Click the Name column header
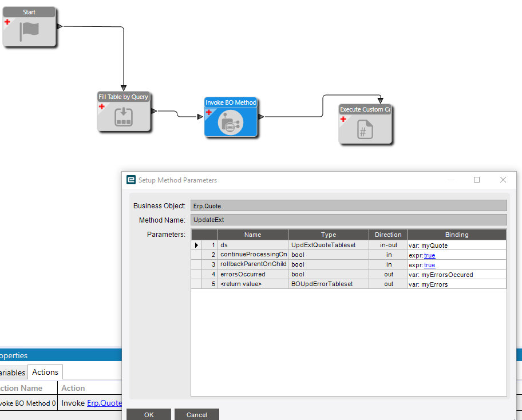 [252, 235]
